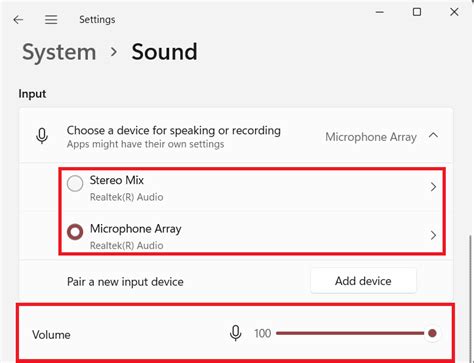Open Stereo Mix properties chevron

pyautogui.click(x=433, y=187)
